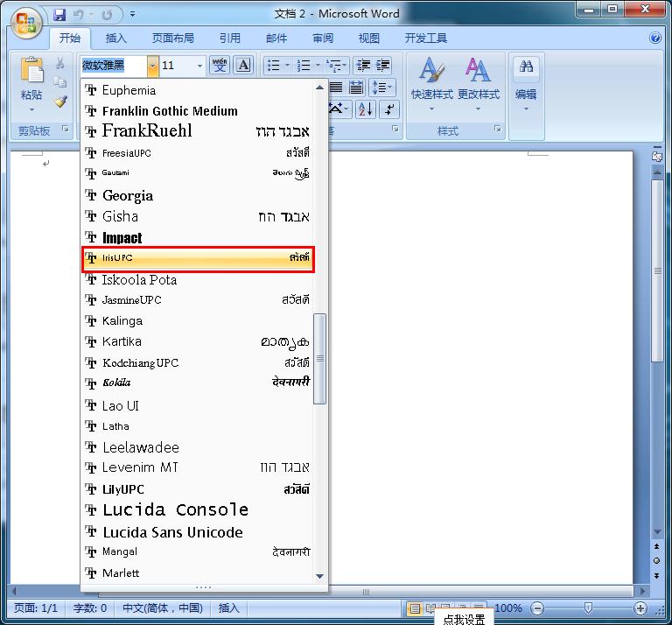Viewport: 672px width, 625px height.
Task: Expand the font size dropdown
Action: [199, 66]
